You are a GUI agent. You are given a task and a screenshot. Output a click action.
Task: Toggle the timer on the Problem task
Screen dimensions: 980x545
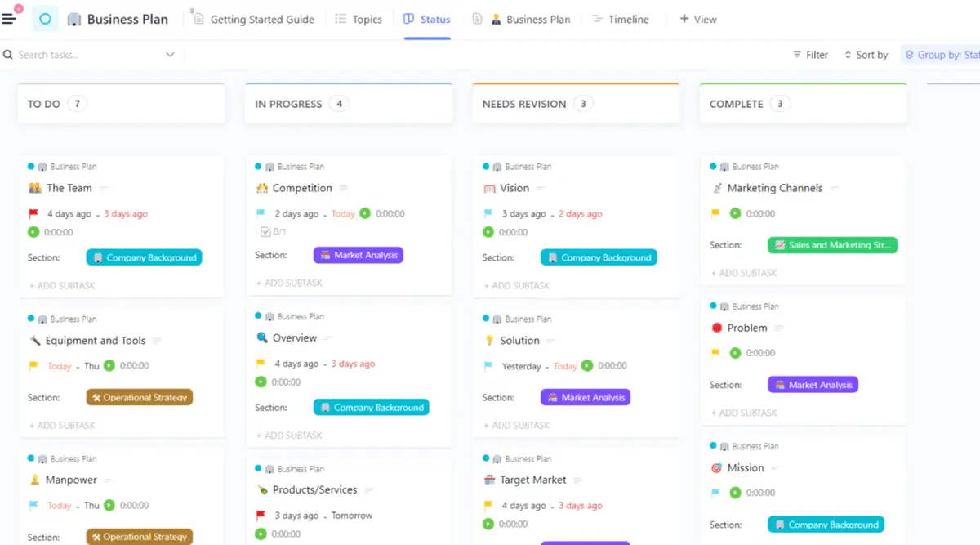tap(735, 353)
